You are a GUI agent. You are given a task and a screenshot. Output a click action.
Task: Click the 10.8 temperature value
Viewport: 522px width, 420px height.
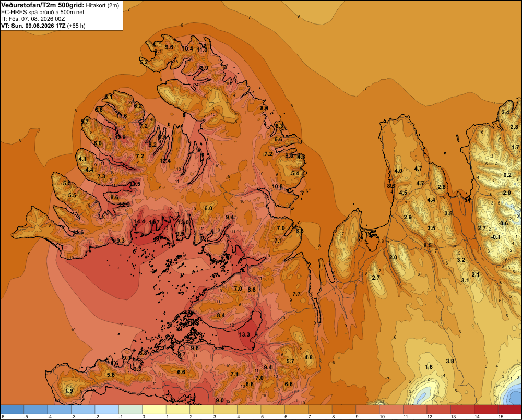click(277, 186)
